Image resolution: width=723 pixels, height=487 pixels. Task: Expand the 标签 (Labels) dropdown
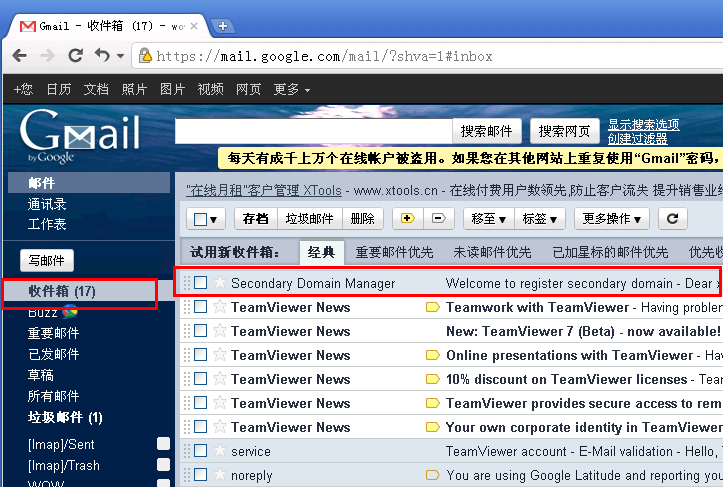(x=541, y=218)
